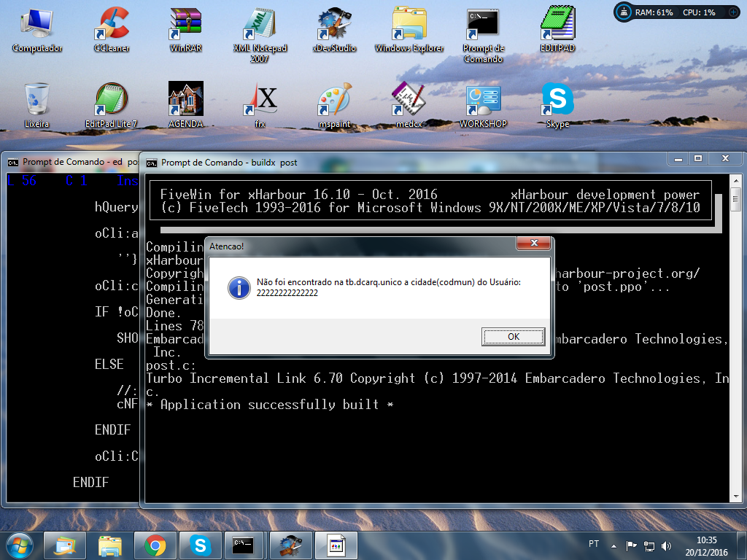The width and height of the screenshot is (747, 560).
Task: Minimize the buildx post prompt window
Action: [678, 158]
